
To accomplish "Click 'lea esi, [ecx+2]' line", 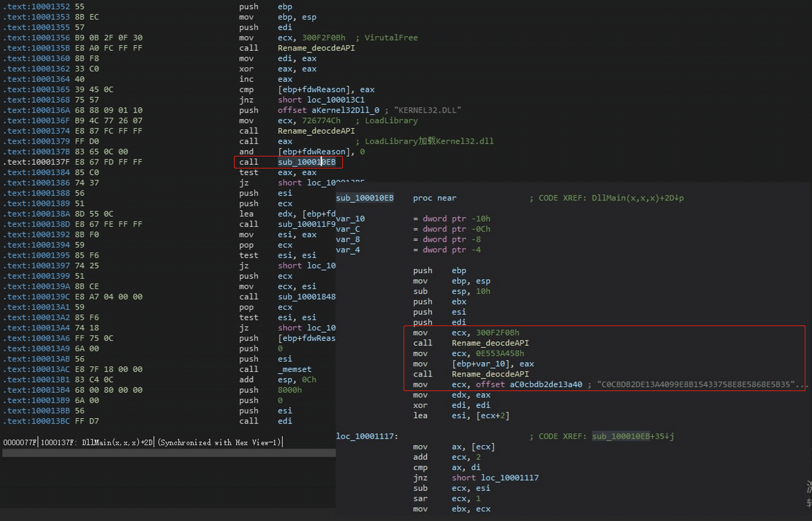I will pyautogui.click(x=461, y=415).
